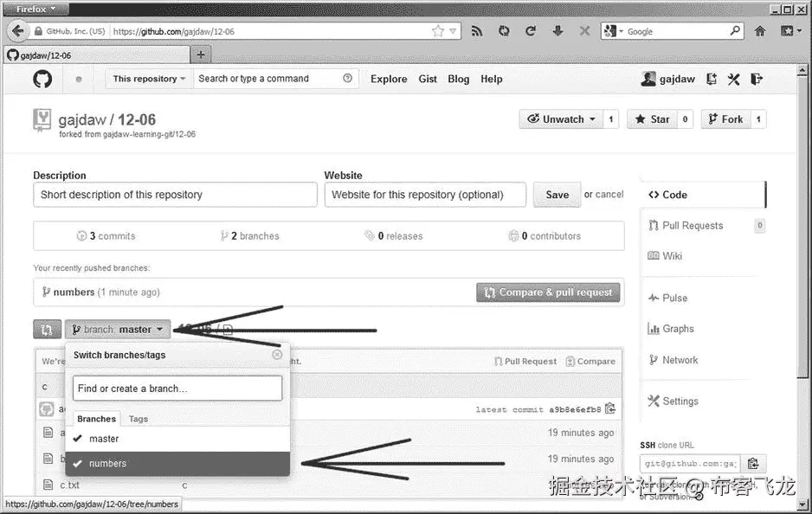Click the Firefox home icon
Screen dimensions: 812x514
click(760, 31)
